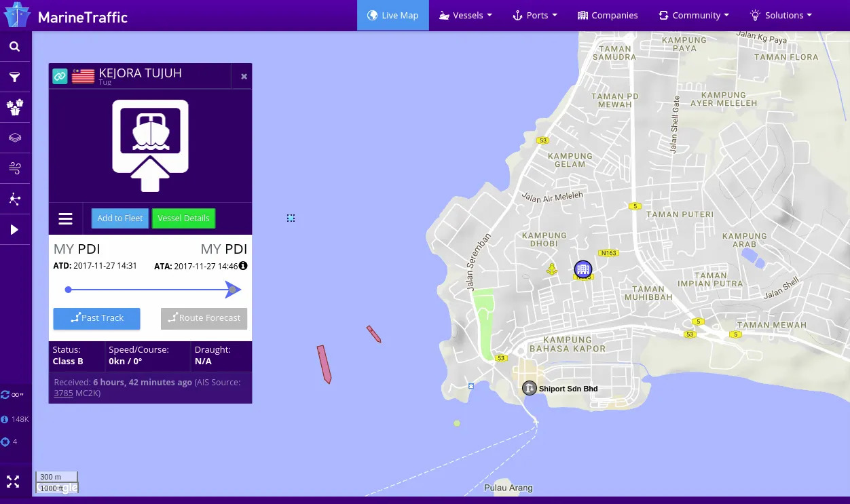Screen dimensions: 850x504
Task: Open the map layers panel icon
Action: point(14,138)
